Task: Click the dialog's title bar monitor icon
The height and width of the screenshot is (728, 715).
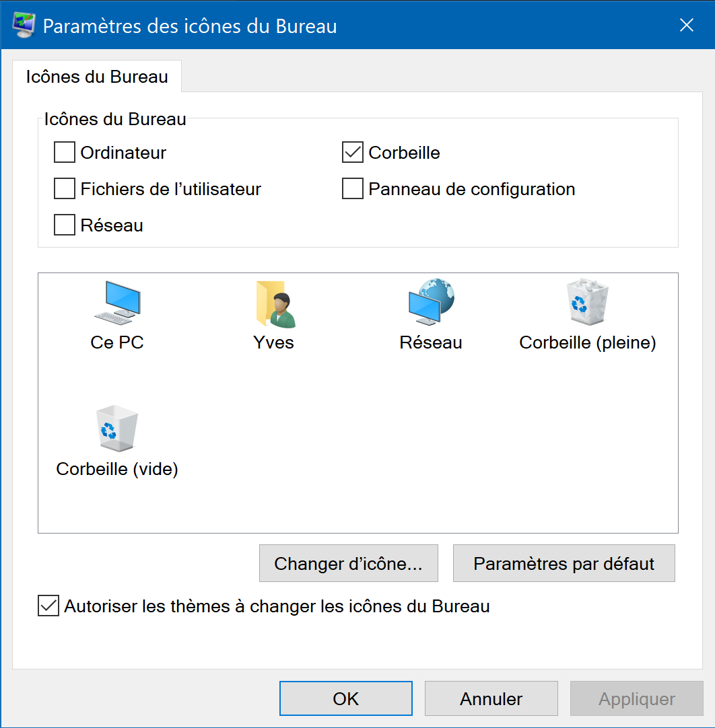Action: pyautogui.click(x=24, y=26)
